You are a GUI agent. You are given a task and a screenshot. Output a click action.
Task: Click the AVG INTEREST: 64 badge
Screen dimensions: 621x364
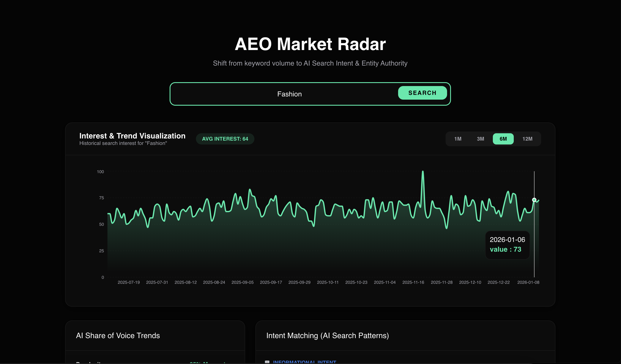(x=225, y=139)
